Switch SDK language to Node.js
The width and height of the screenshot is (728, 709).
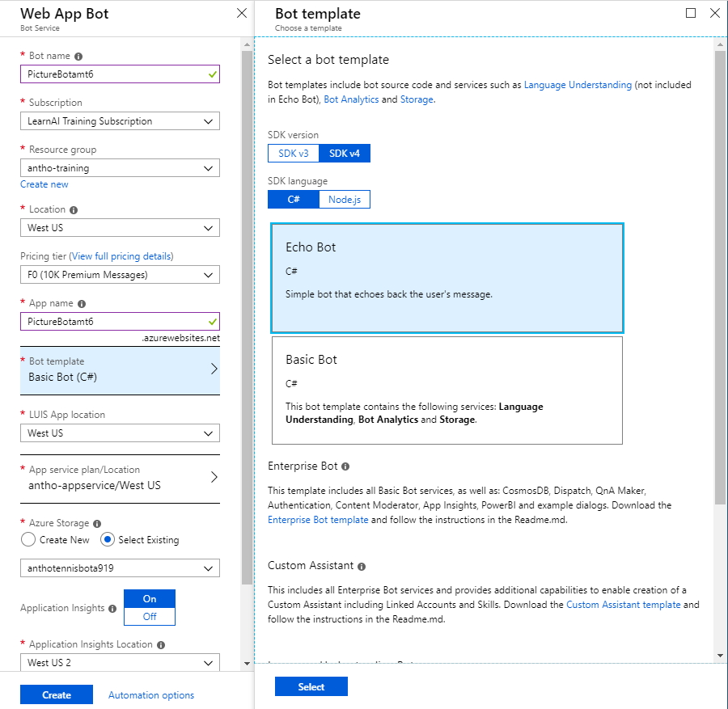345,200
